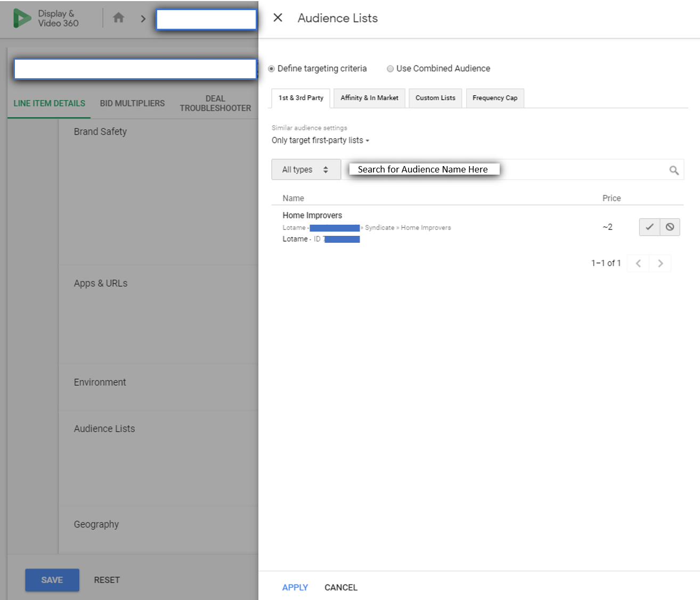The height and width of the screenshot is (600, 700).
Task: Open the Custom Lists tab
Action: pyautogui.click(x=435, y=98)
